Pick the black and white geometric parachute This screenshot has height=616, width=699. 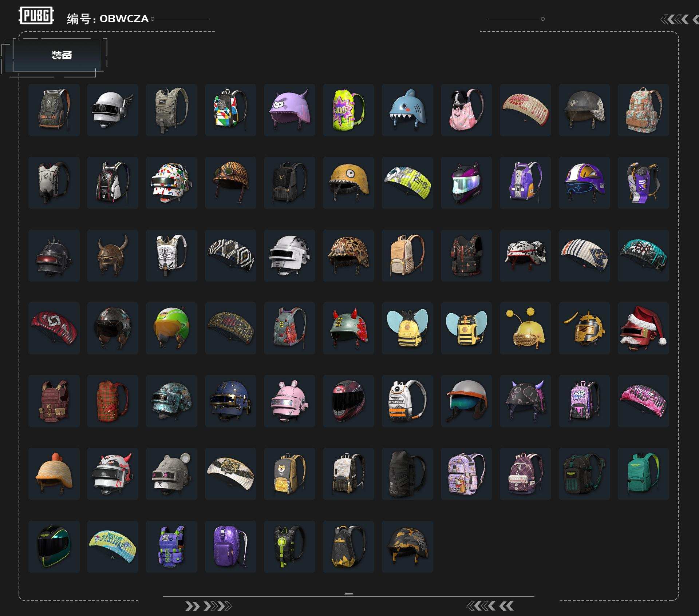point(230,255)
